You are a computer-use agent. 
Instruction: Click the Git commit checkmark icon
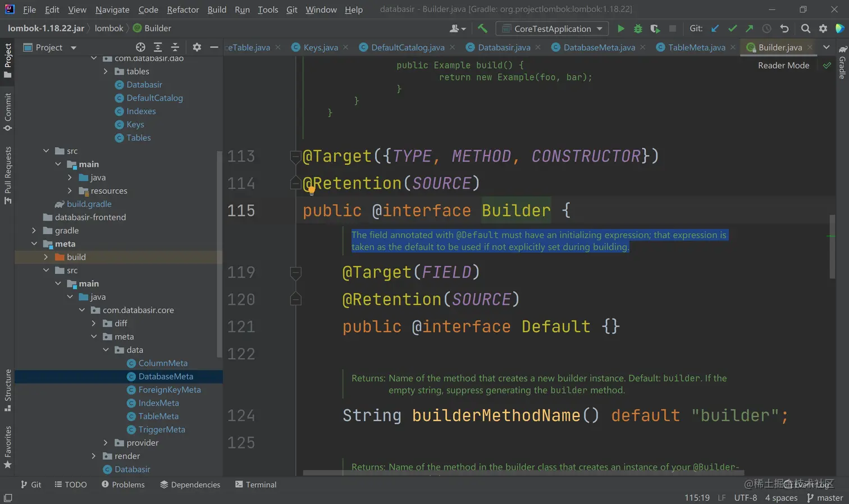(732, 29)
